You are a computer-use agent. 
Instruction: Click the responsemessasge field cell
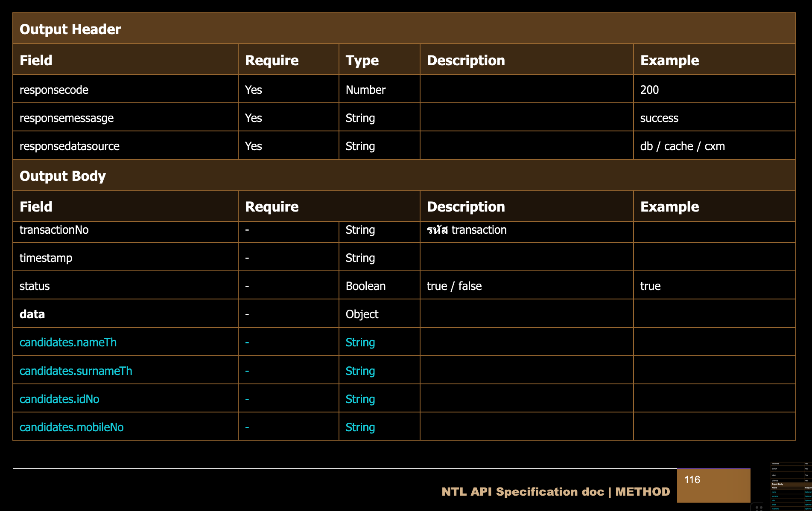(x=67, y=118)
